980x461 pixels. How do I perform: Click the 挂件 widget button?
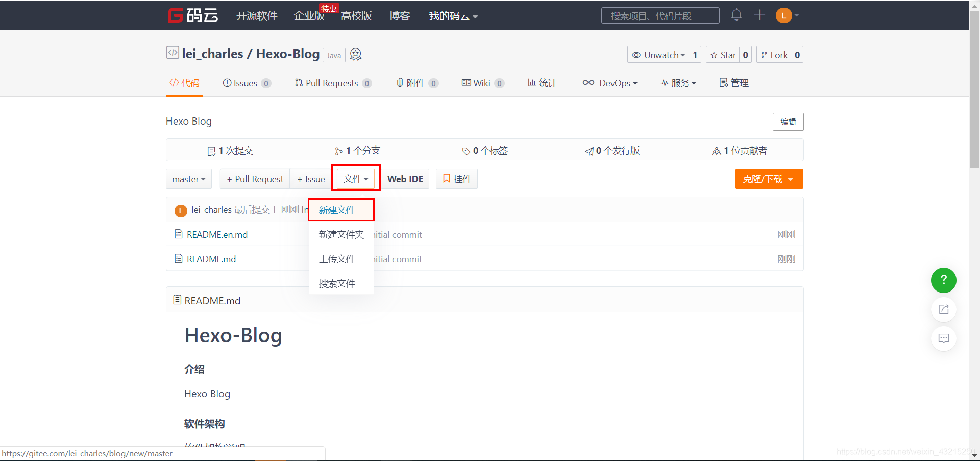point(457,179)
